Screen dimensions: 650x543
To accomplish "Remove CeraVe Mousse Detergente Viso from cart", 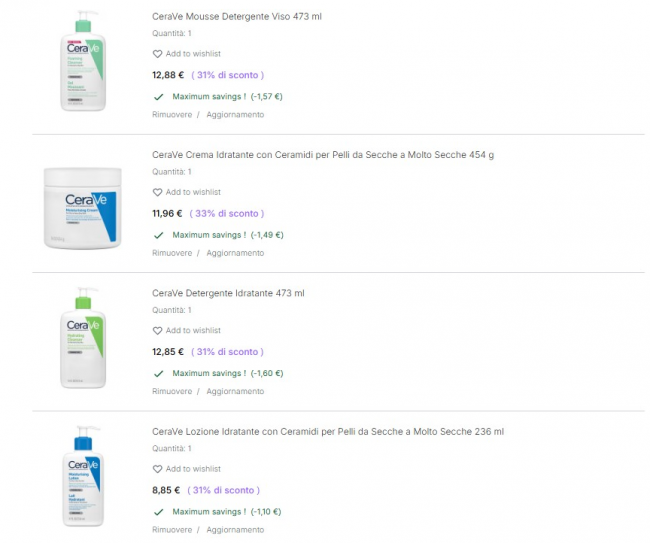I will pyautogui.click(x=171, y=114).
